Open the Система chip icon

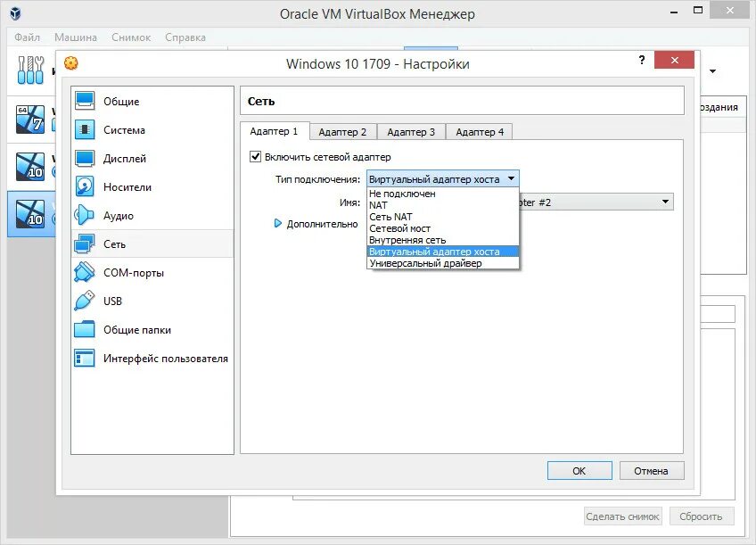pos(85,129)
